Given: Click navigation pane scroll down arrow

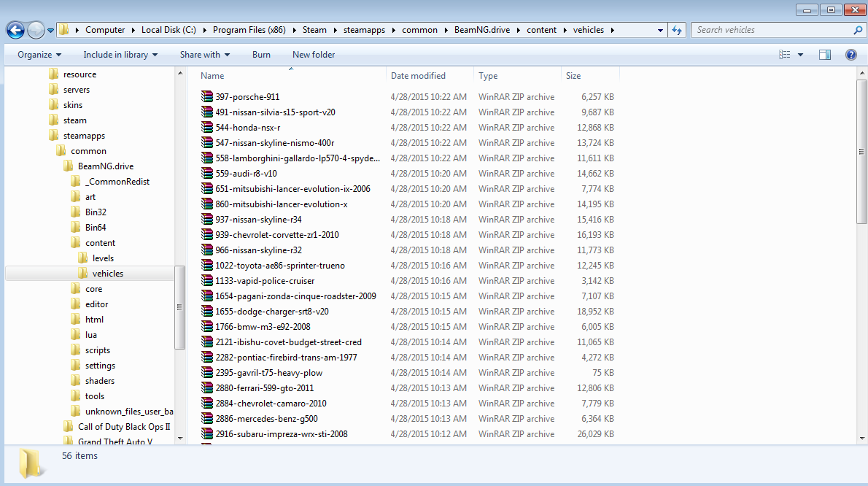Looking at the screenshot, I should tap(180, 439).
